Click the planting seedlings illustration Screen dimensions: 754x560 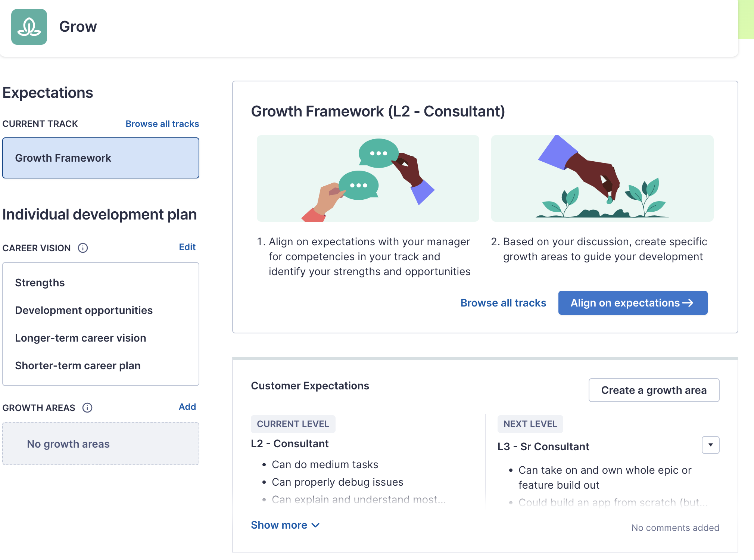(602, 178)
